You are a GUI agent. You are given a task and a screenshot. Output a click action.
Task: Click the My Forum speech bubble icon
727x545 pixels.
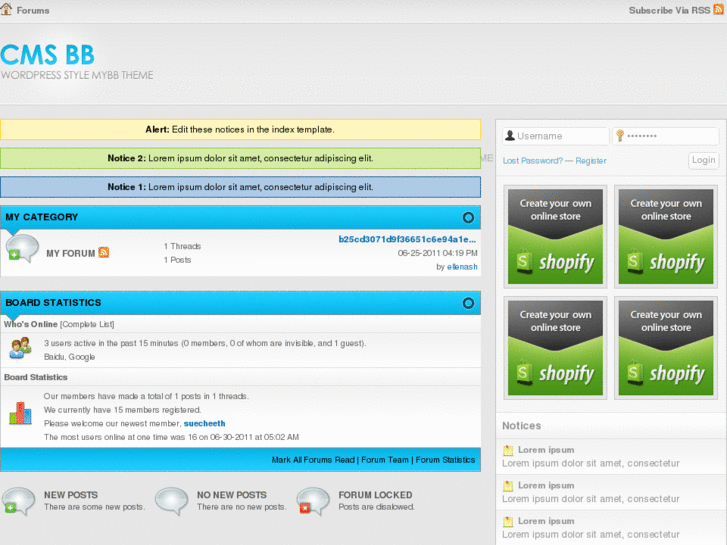[x=22, y=249]
